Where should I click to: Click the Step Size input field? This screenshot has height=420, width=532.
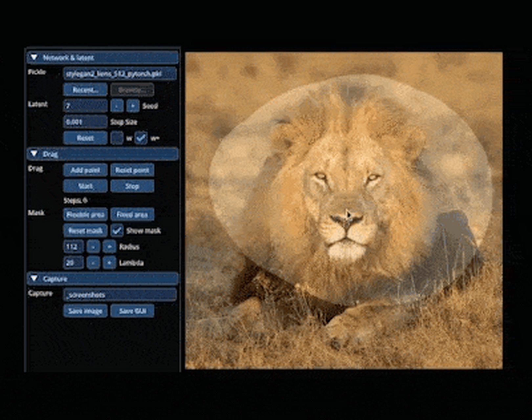coord(85,122)
